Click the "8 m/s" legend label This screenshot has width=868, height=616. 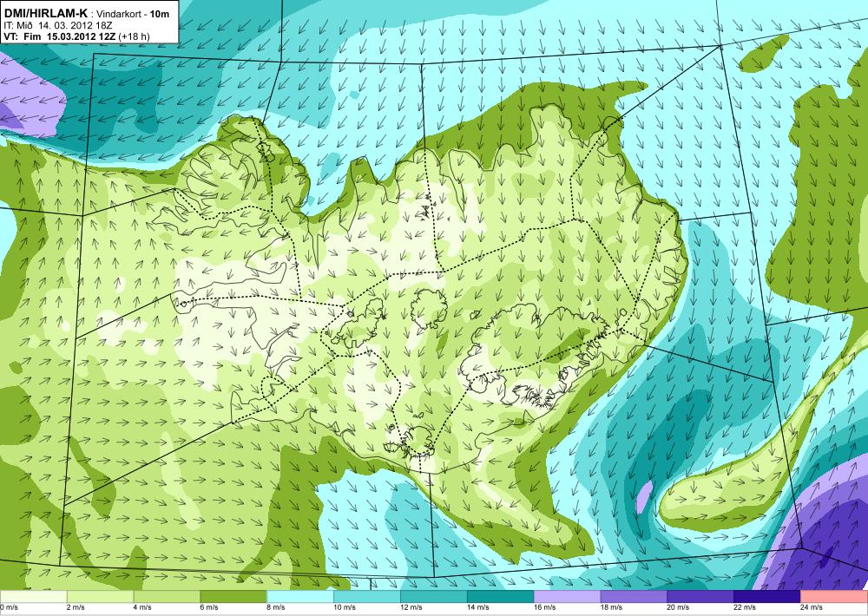coord(276,607)
